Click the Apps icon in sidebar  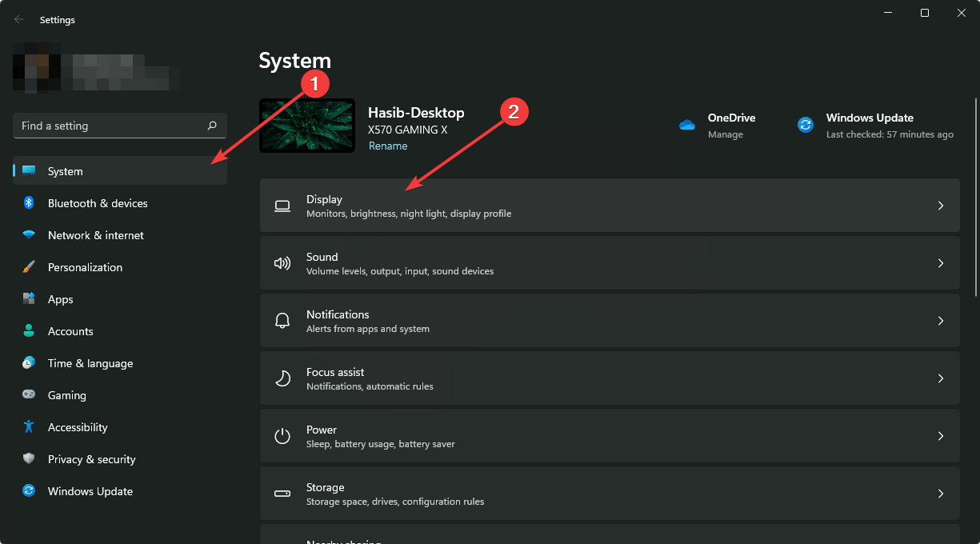tap(29, 299)
